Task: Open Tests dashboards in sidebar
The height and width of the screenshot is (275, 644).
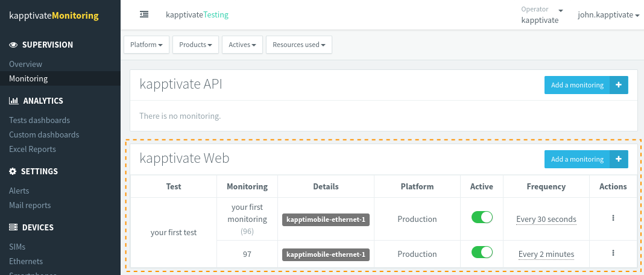Action: point(39,120)
